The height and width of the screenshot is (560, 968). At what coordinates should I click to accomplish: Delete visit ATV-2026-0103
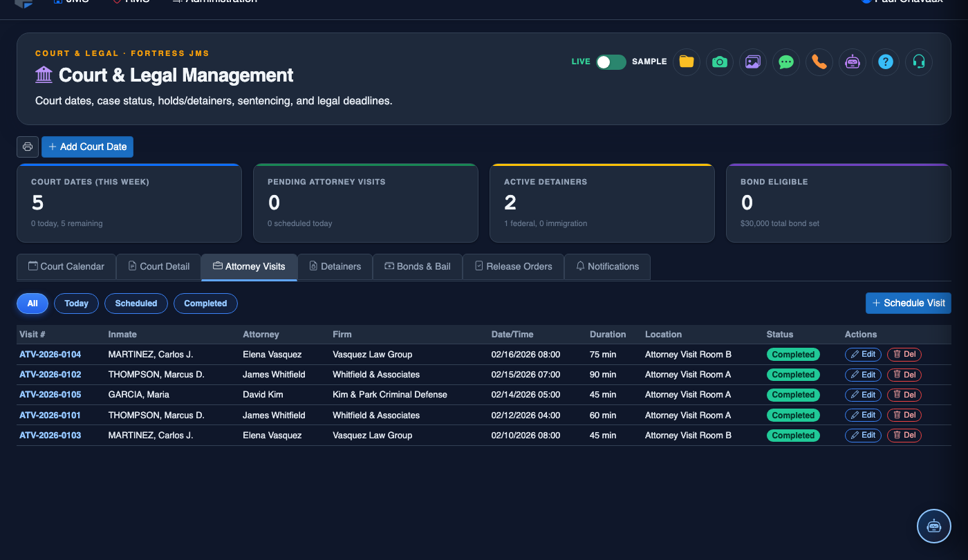click(x=904, y=436)
